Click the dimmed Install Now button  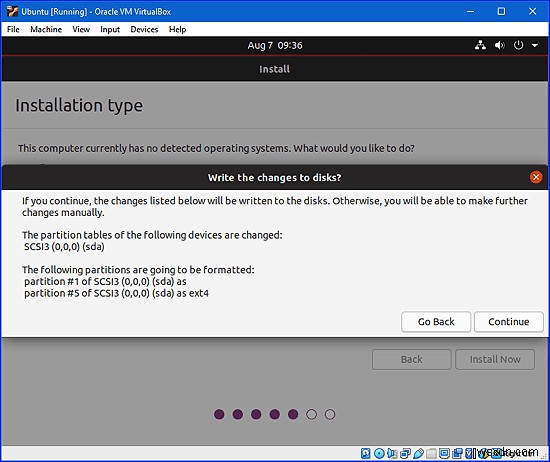click(495, 359)
